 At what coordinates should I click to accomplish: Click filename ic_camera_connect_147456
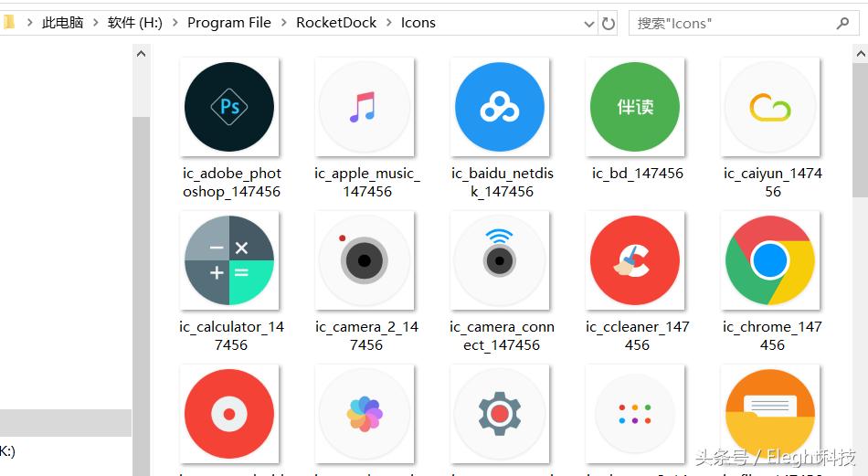tap(502, 335)
